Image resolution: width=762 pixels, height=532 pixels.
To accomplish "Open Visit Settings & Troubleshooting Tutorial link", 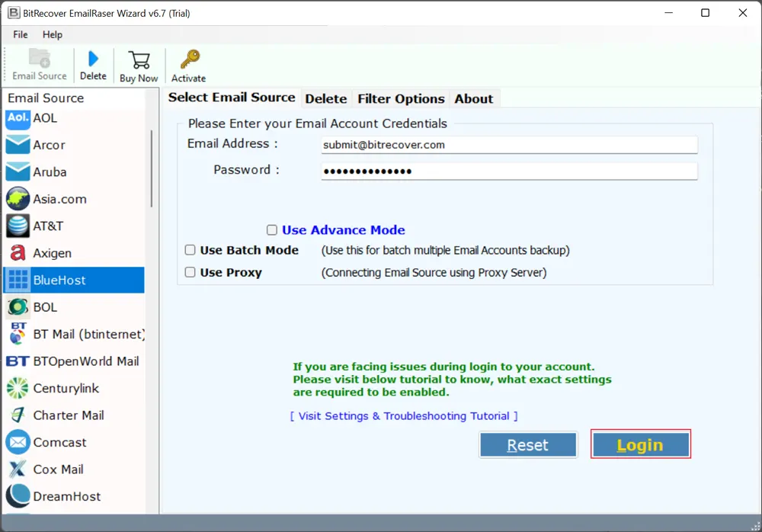I will (x=404, y=416).
